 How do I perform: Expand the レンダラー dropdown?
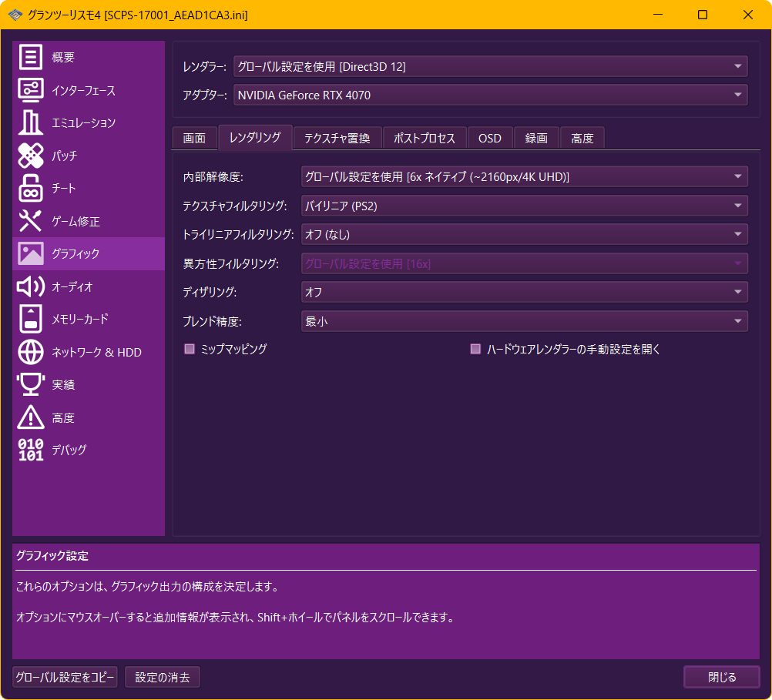pyautogui.click(x=489, y=67)
